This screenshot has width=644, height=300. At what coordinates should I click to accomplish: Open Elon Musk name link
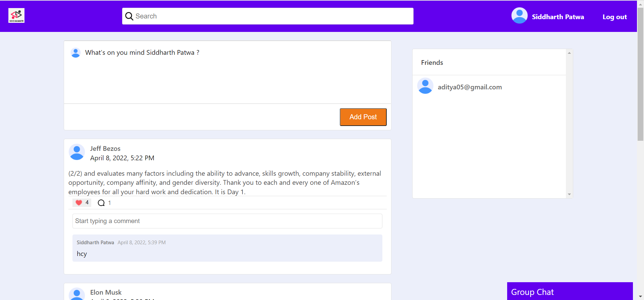pyautogui.click(x=106, y=292)
